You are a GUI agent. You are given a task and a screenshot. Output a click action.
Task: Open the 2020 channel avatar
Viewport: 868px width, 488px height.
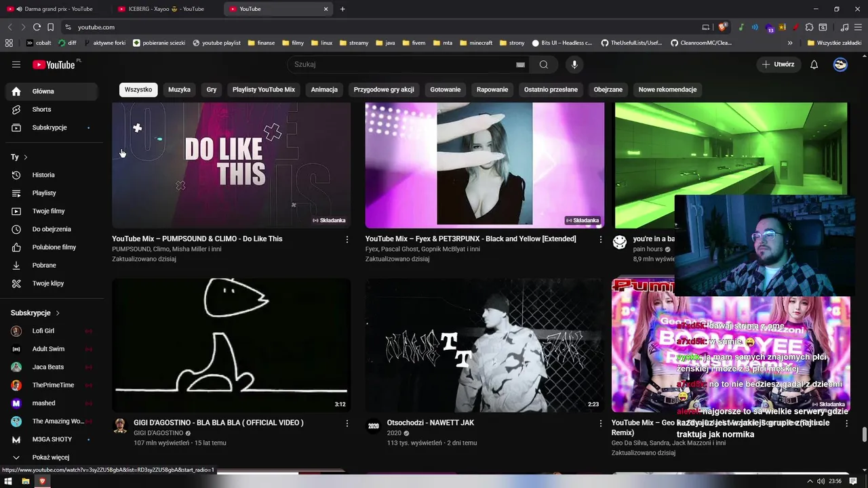point(373,426)
